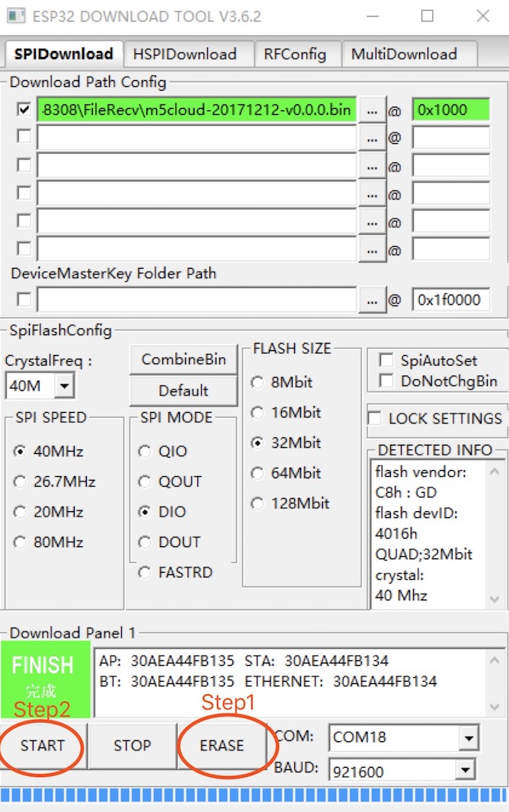The width and height of the screenshot is (509, 812).
Task: Choose 8Mbit flash size
Action: tap(282, 382)
